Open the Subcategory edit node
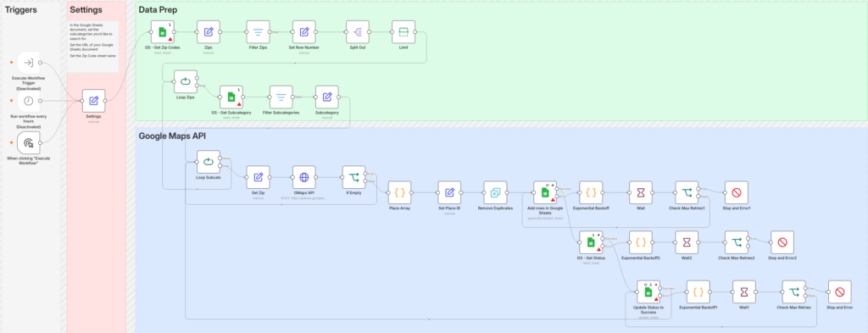The image size is (868, 333). 326,97
